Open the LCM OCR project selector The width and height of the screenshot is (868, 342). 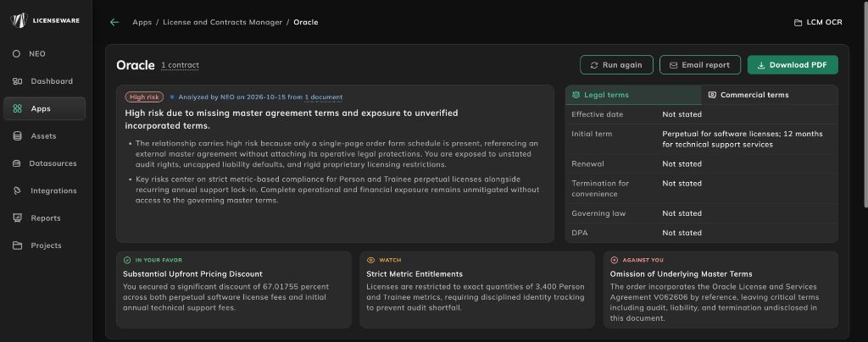(818, 23)
